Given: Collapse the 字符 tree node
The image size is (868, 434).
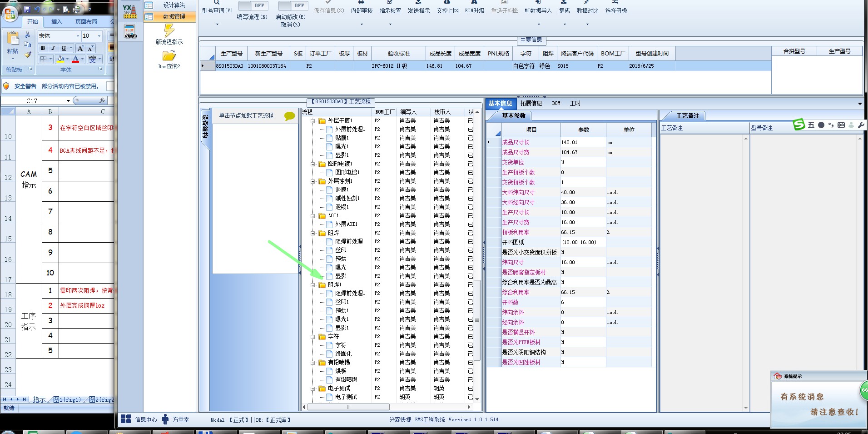Looking at the screenshot, I should (x=313, y=337).
